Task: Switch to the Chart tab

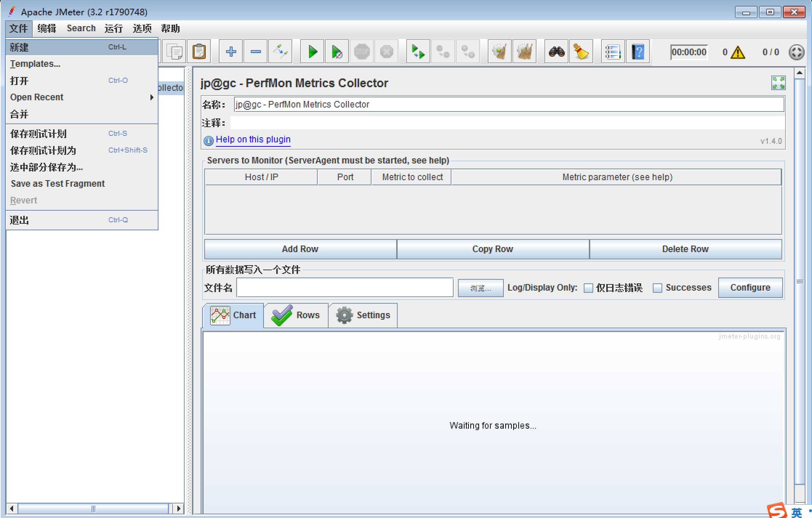Action: tap(233, 315)
